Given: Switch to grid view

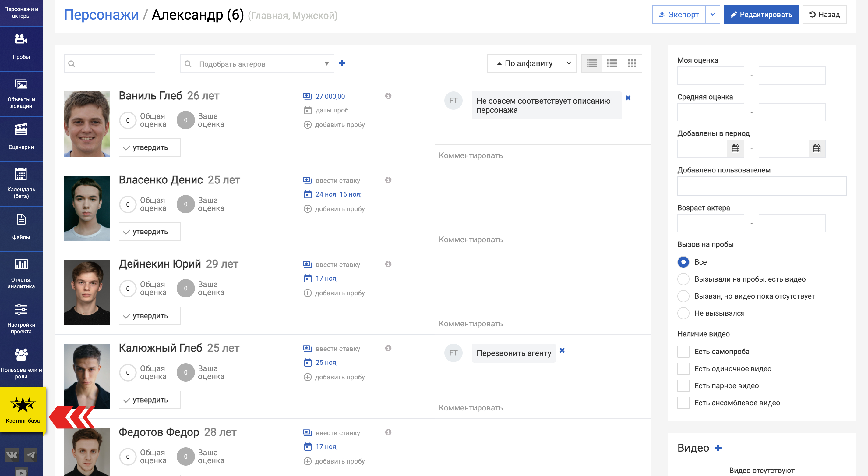Looking at the screenshot, I should click(x=632, y=63).
